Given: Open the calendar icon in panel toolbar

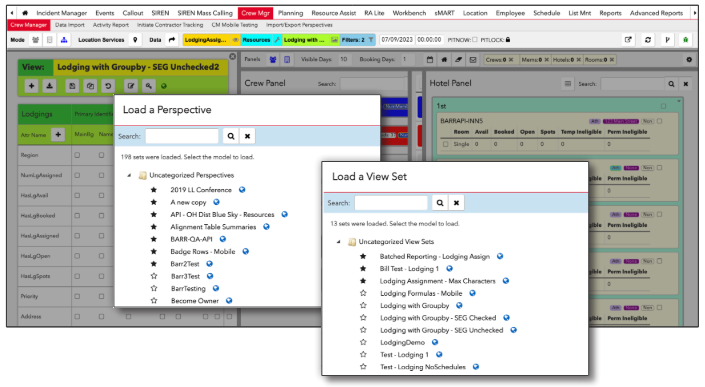Looking at the screenshot, I should point(430,59).
